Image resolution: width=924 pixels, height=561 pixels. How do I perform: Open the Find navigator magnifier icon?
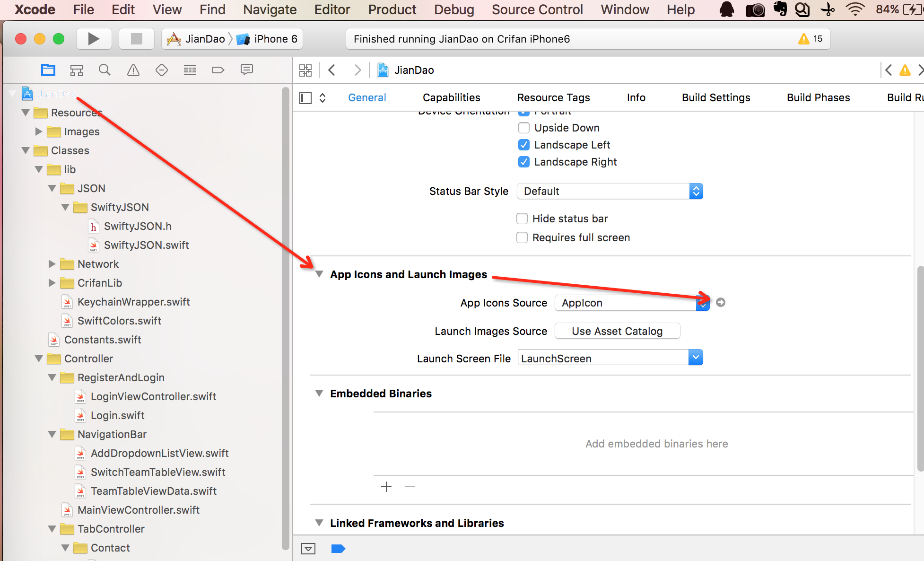(x=105, y=70)
